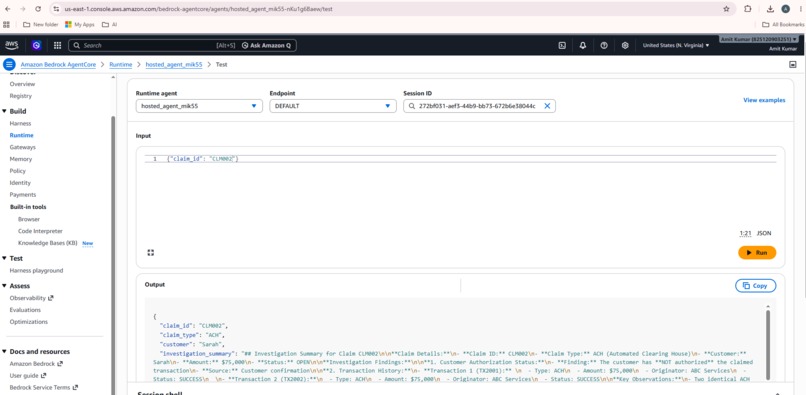Click Ask Amazon Q button
This screenshot has width=806, height=395.
[x=266, y=45]
